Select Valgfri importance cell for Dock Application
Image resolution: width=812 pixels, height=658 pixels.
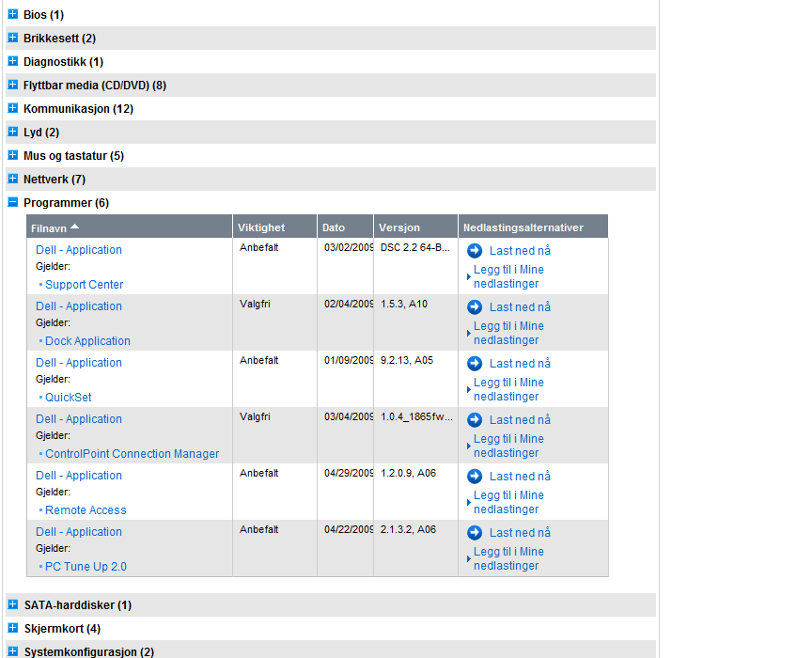coord(255,305)
